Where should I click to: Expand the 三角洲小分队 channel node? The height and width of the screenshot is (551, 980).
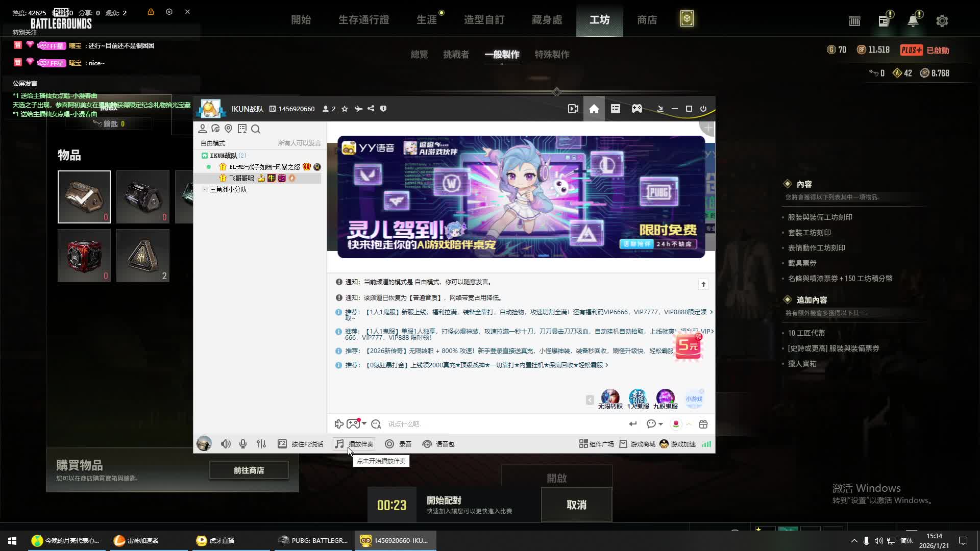coord(205,189)
